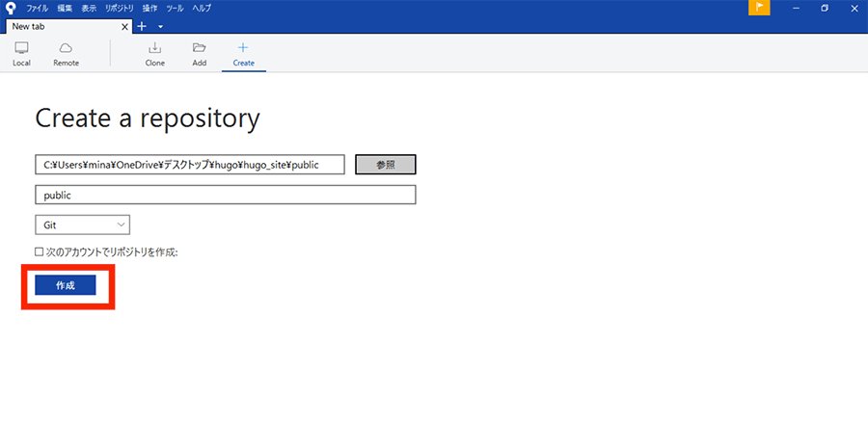Click the orange flag notification icon
Screen dimensions: 868x448
coord(759,7)
